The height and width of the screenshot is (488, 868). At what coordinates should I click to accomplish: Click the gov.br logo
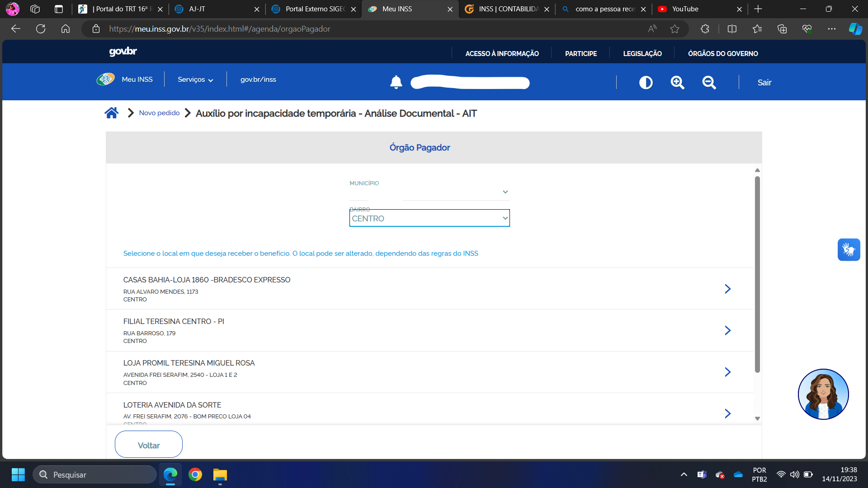[x=123, y=52]
